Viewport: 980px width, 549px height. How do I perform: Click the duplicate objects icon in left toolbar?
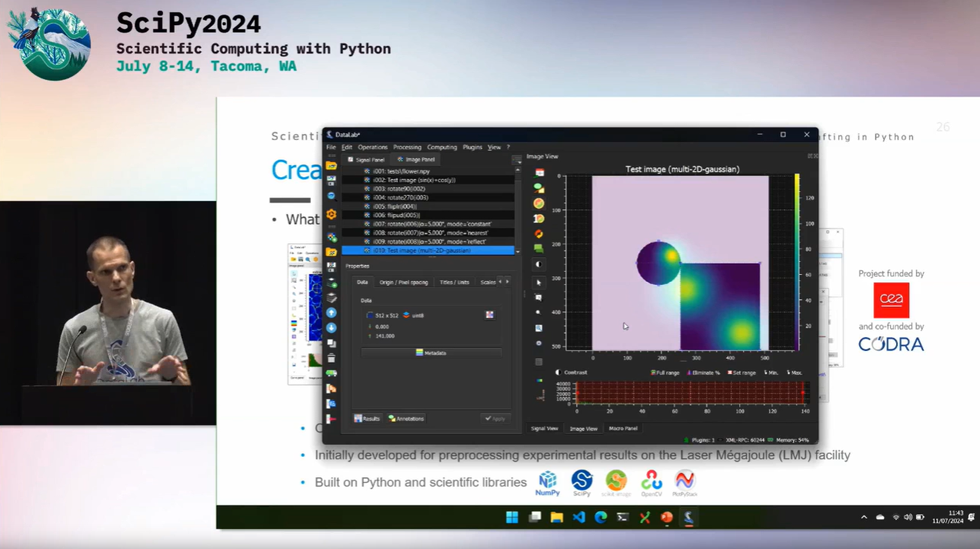pos(331,343)
